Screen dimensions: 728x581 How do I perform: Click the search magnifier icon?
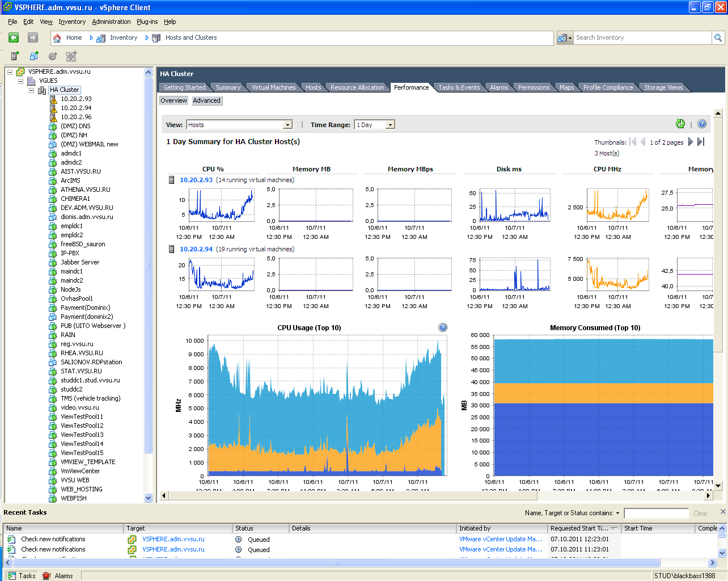coord(718,37)
